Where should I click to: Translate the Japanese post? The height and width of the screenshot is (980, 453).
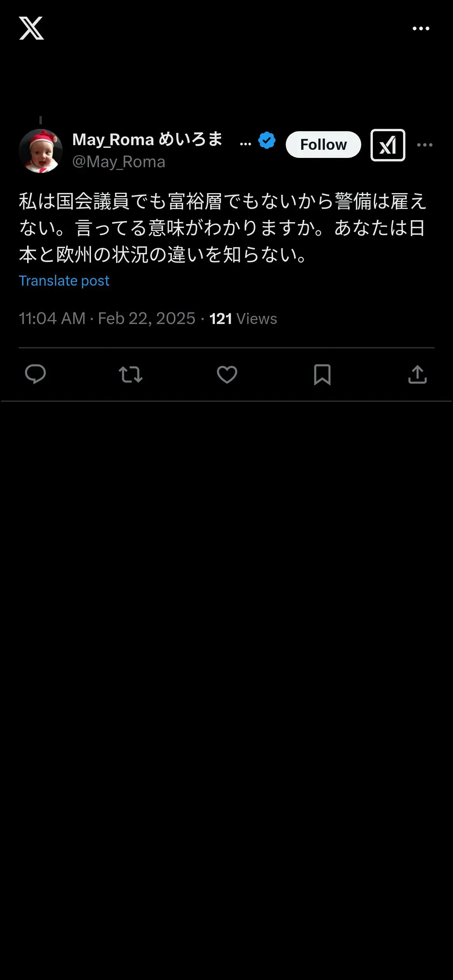tap(64, 281)
